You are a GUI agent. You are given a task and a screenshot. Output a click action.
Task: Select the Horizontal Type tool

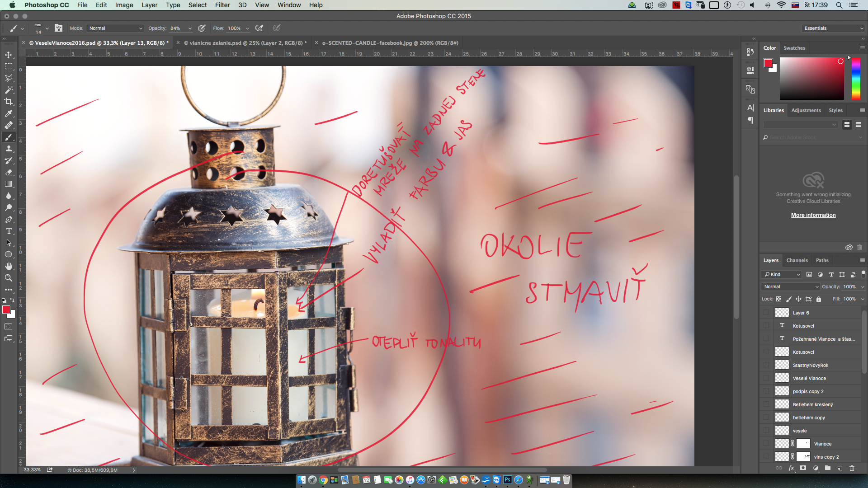[x=9, y=231]
